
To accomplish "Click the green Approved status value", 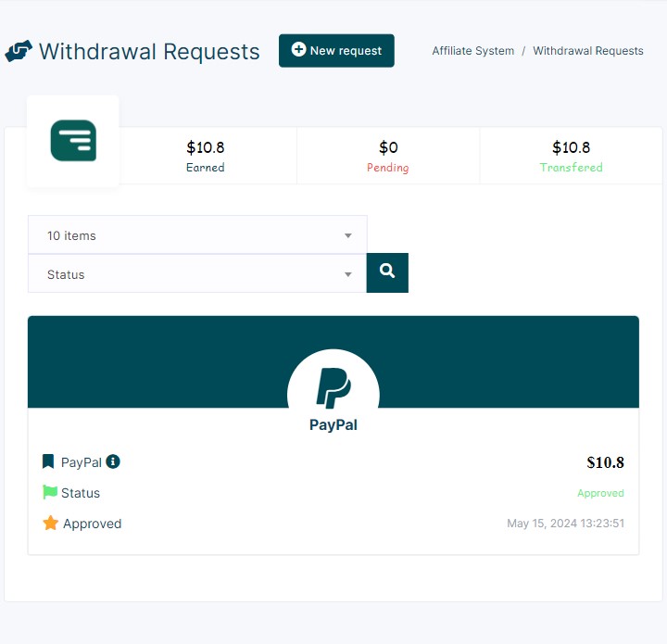I will pos(600,493).
